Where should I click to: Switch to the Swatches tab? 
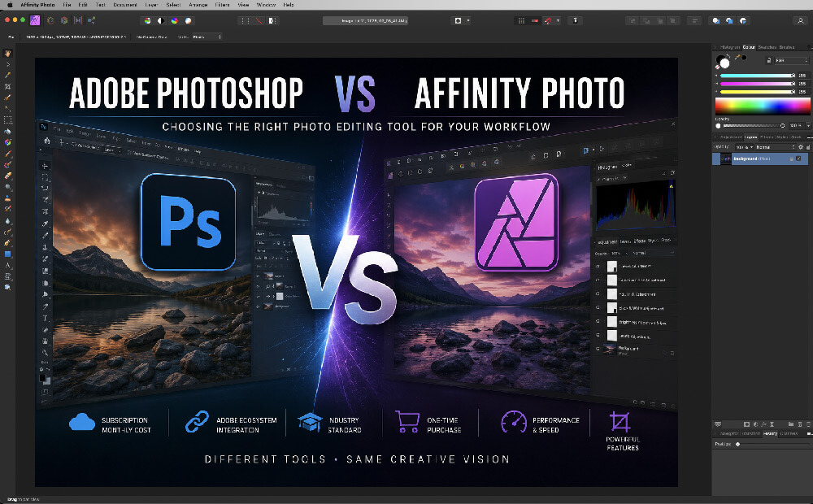click(x=767, y=47)
